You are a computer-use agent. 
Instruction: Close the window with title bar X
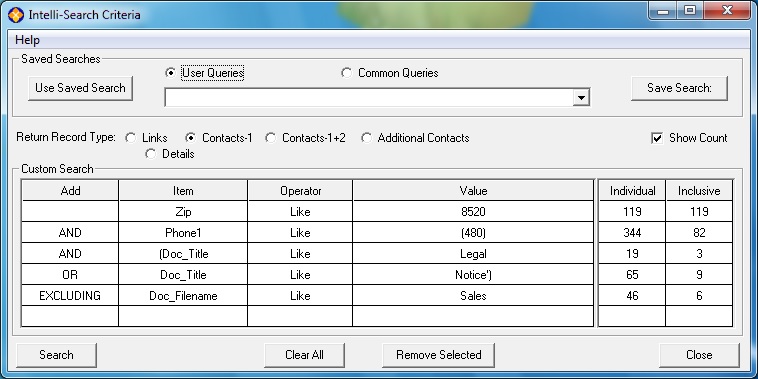coord(727,11)
